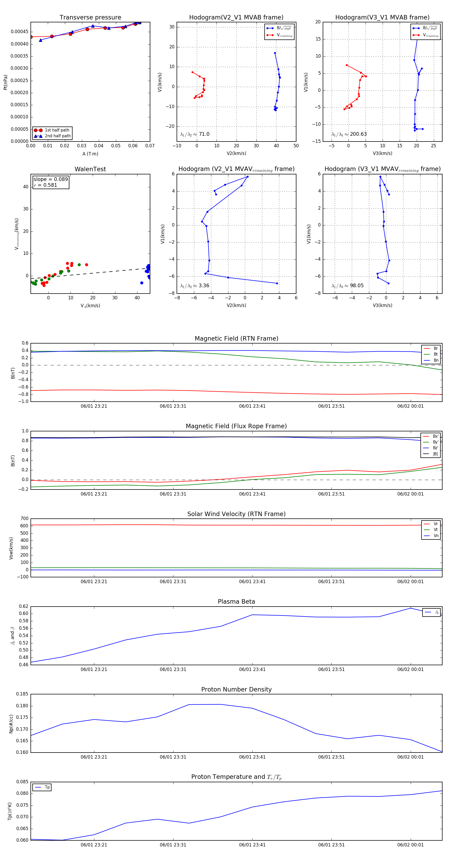Viewport: 473px width, 868px height.
Task: Click '06/01 23:41' tick on Plasma Beta plot
Action: 252,669
